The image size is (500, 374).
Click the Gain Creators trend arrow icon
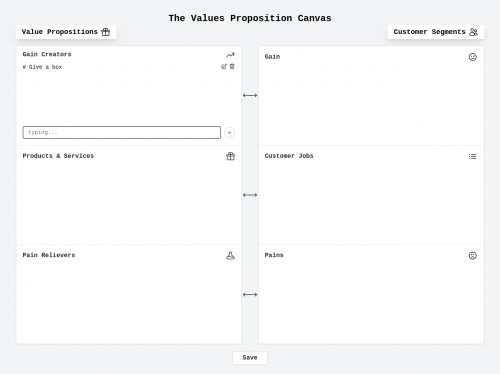point(231,55)
